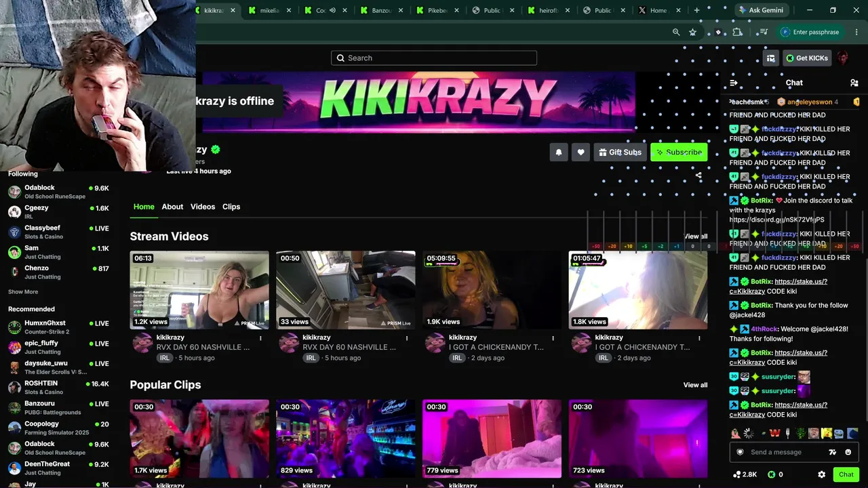This screenshot has width=868, height=488.
Task: Click the KICKs balance icon showing 0
Action: point(771,474)
